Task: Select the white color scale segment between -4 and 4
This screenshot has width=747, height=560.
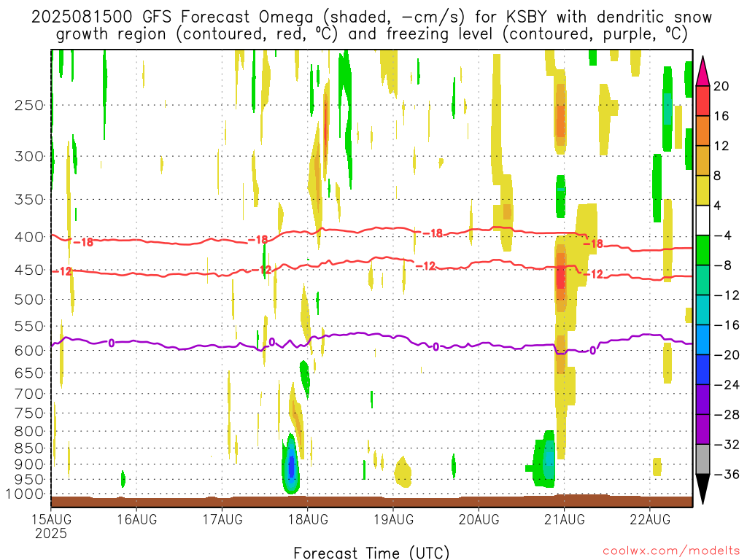Action: tap(703, 220)
